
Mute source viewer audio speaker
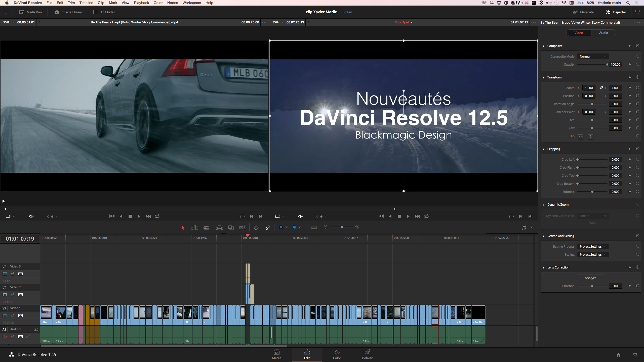click(31, 216)
